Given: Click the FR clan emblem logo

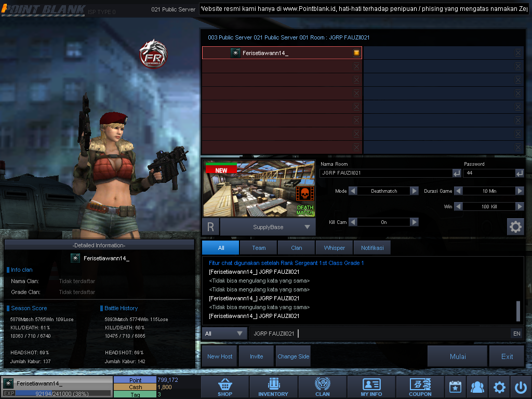Looking at the screenshot, I should 153,54.
